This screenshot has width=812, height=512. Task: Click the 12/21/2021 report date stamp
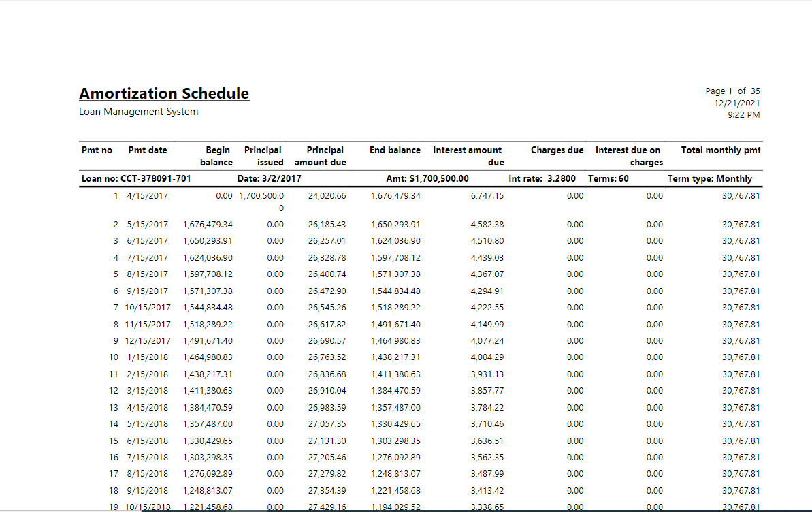coord(736,103)
